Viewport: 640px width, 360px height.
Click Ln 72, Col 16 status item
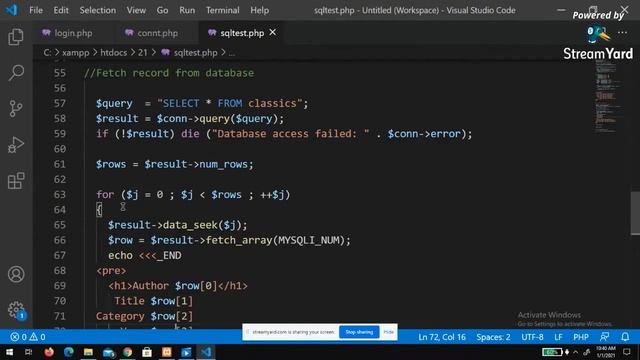[442, 337]
